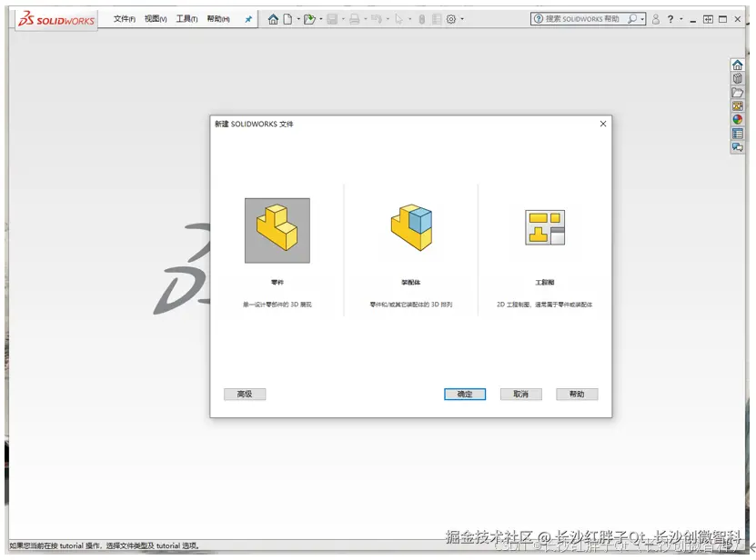Click the question mark help icon
This screenshot has height=560, width=756.
click(x=670, y=19)
